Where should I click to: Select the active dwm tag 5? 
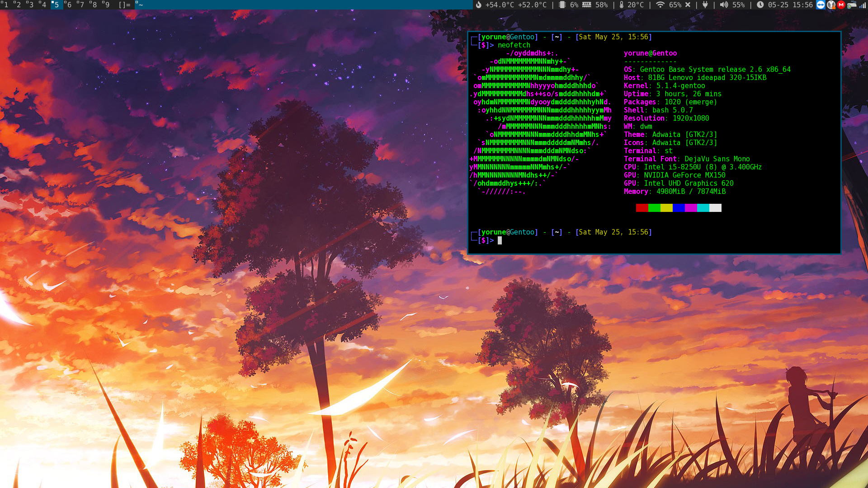[57, 5]
